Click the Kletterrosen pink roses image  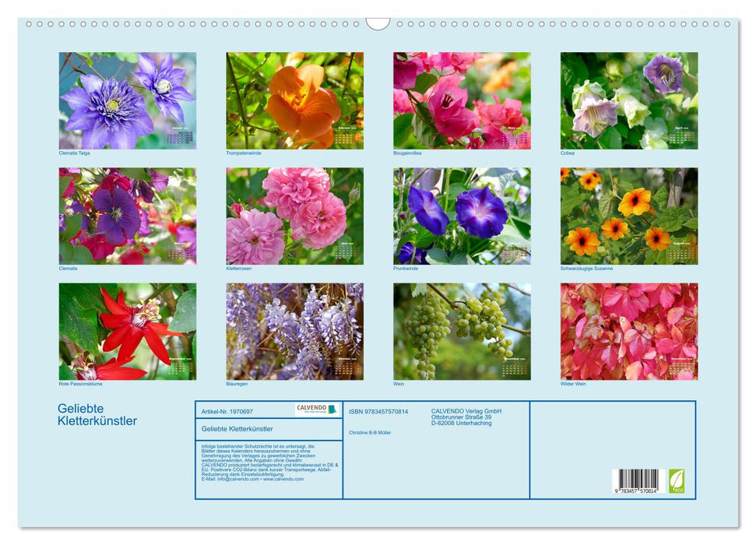coord(294,216)
